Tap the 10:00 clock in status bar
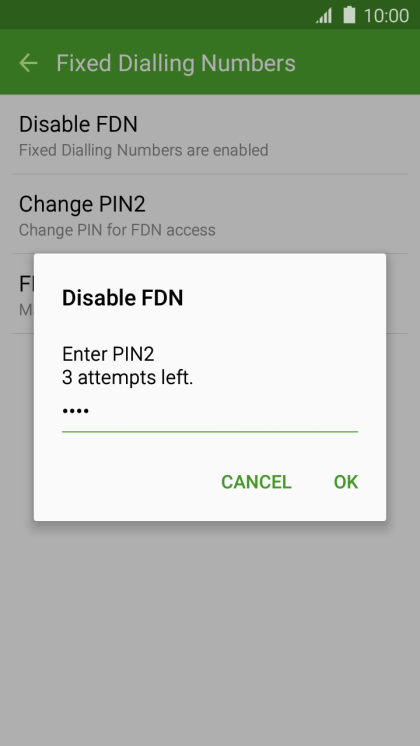420x746 pixels. [x=386, y=16]
